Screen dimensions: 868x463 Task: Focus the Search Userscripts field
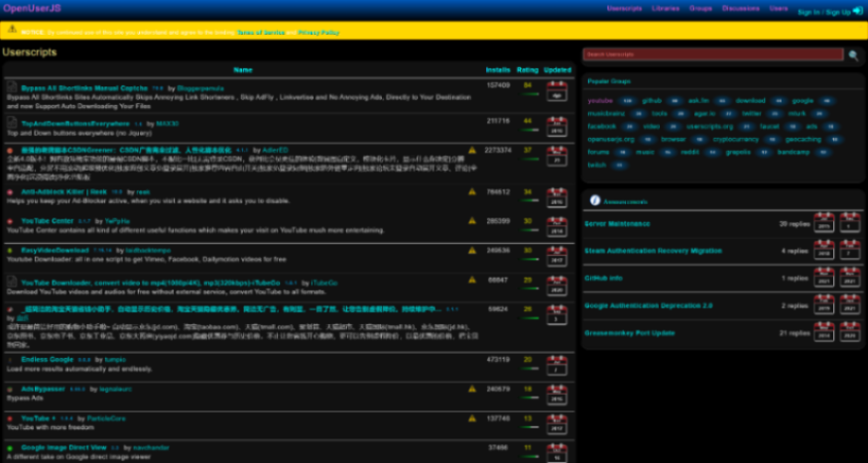pyautogui.click(x=713, y=55)
